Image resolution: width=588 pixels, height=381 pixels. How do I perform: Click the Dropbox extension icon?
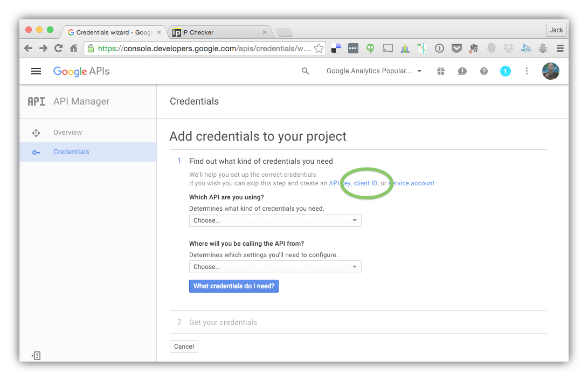click(508, 49)
